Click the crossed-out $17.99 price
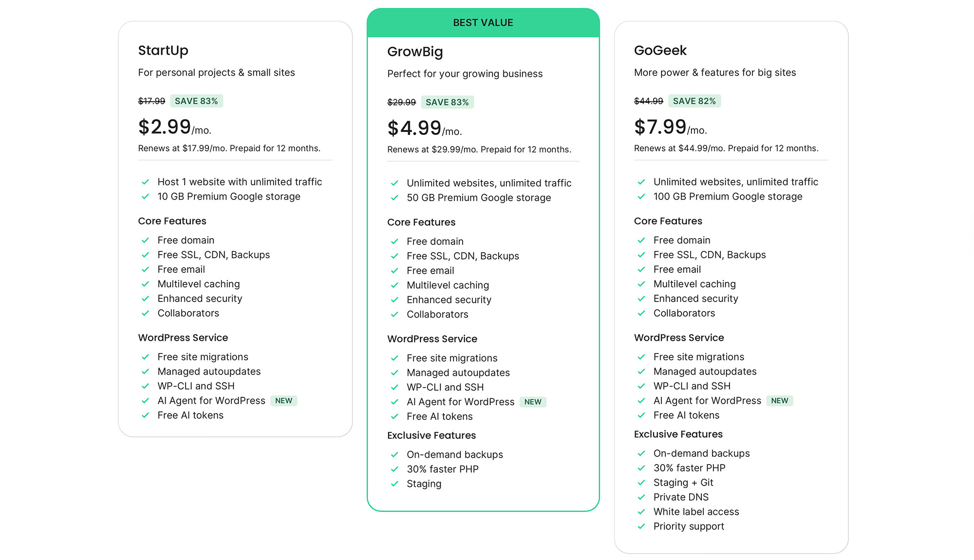 click(x=151, y=101)
